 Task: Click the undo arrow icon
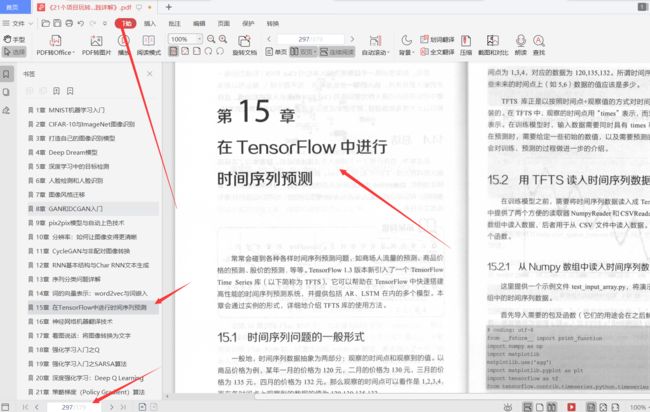81,24
